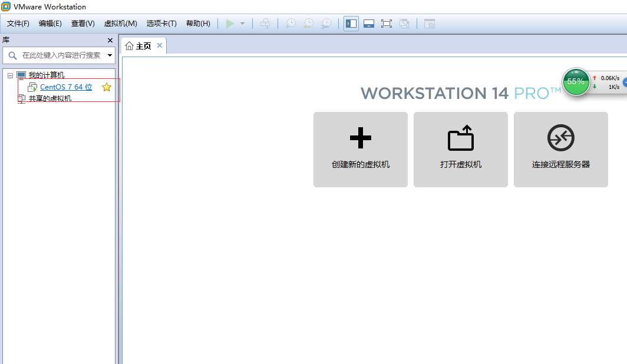This screenshot has width=627, height=364.
Task: Click the revert to snapshot icon
Action: pos(308,24)
